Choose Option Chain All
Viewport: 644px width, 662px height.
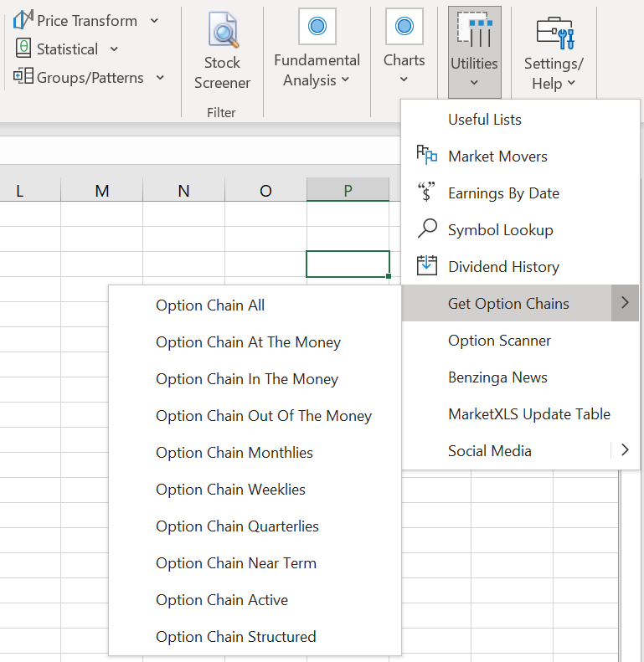coord(255,305)
